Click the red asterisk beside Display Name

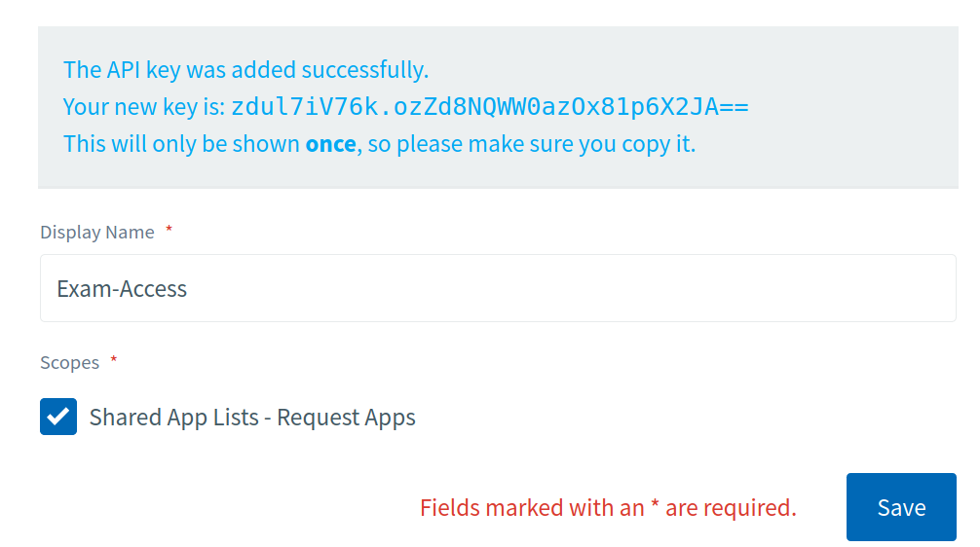tap(169, 230)
